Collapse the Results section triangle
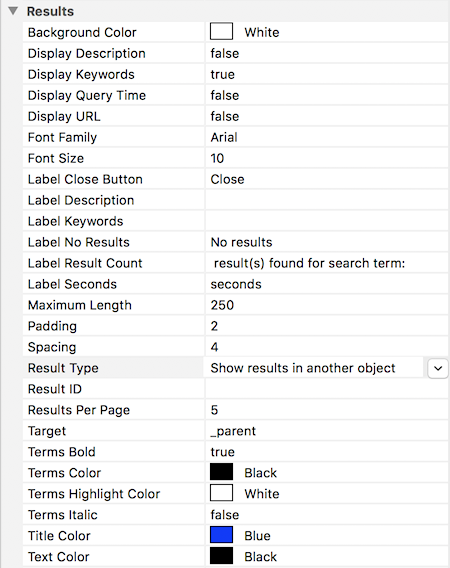 [13, 11]
